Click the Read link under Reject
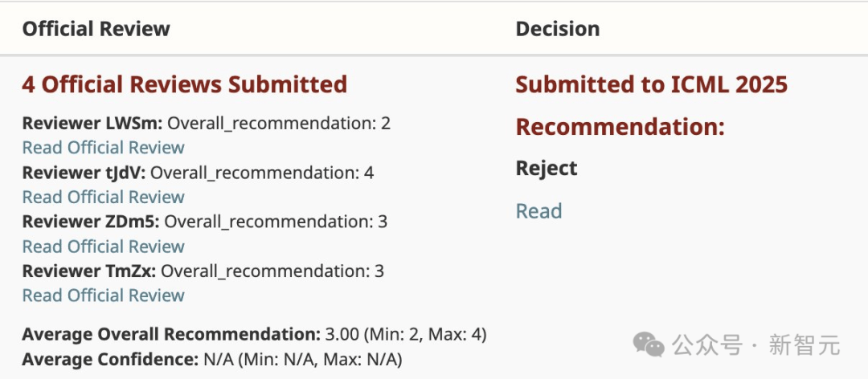This screenshot has width=868, height=379. tap(538, 211)
